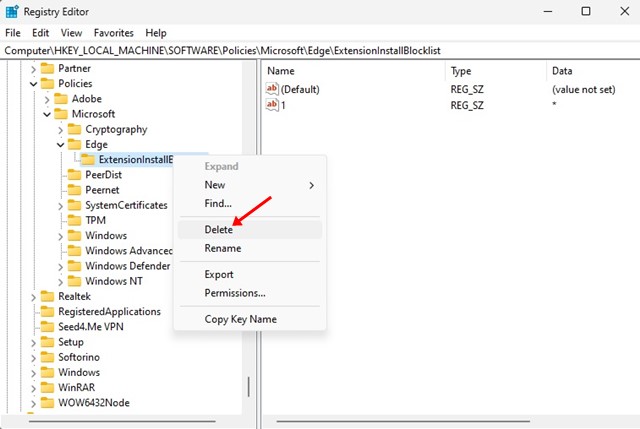
Task: Select the Microsoft folder icon
Action: pyautogui.click(x=61, y=114)
